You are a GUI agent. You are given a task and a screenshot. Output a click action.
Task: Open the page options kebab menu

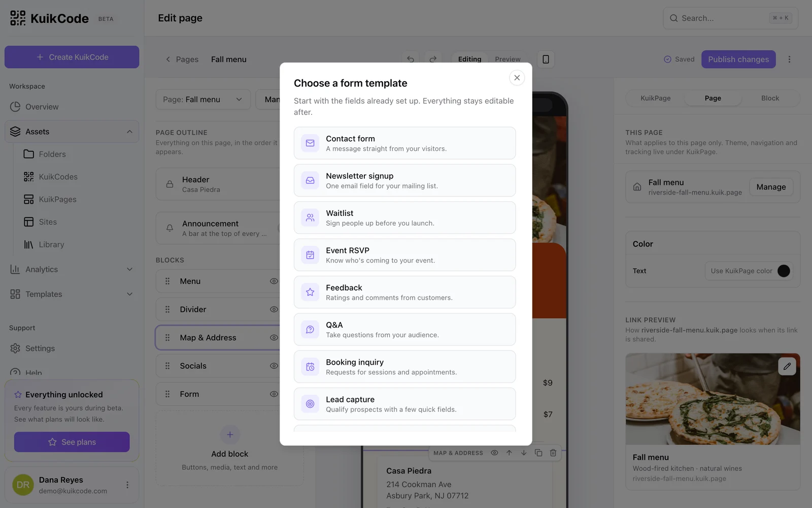pyautogui.click(x=789, y=59)
